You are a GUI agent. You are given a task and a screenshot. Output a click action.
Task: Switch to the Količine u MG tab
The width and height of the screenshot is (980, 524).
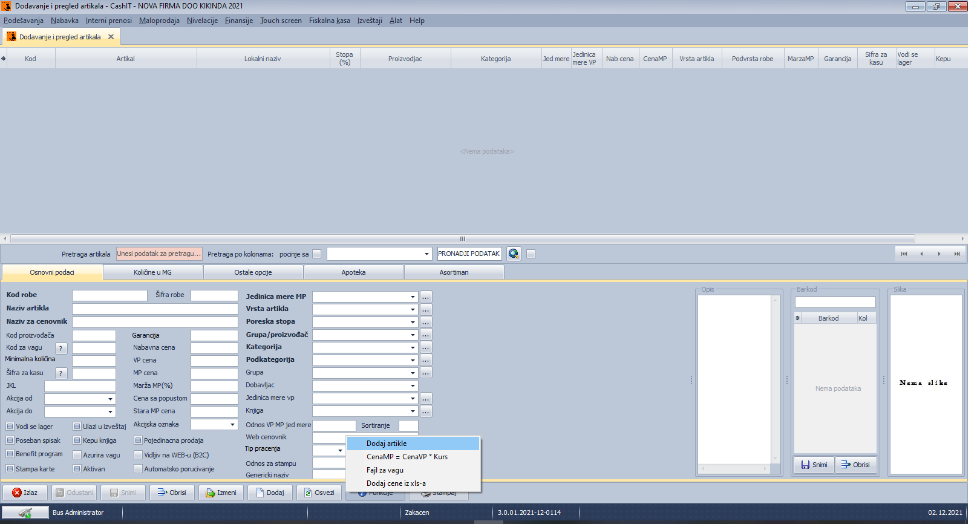pyautogui.click(x=153, y=272)
